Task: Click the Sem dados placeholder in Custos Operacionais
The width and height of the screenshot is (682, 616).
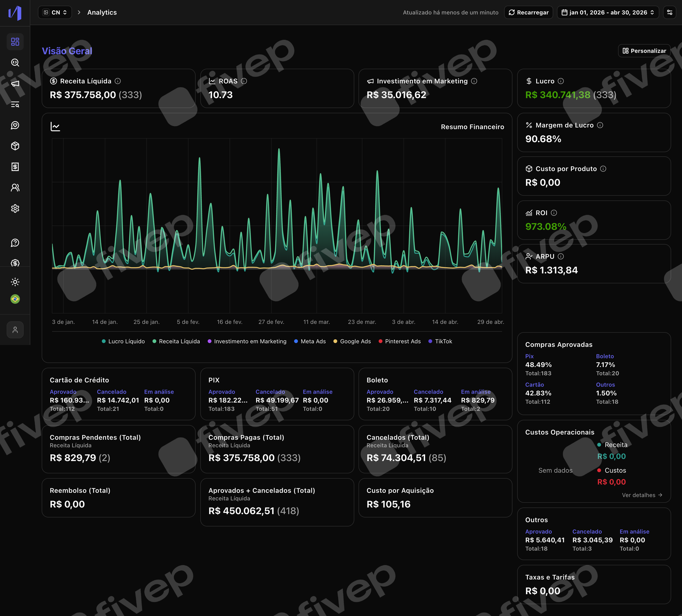Action: point(555,471)
